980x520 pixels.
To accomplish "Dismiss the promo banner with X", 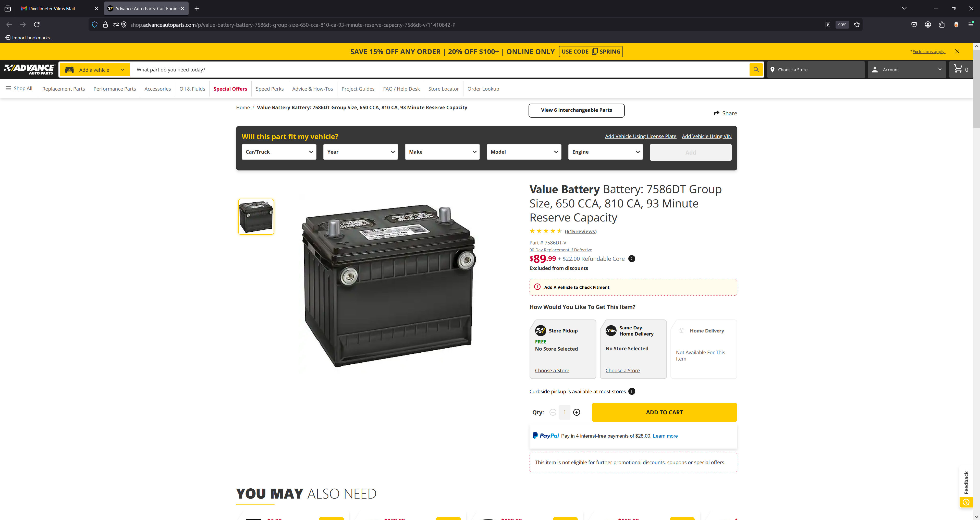I will tap(957, 51).
